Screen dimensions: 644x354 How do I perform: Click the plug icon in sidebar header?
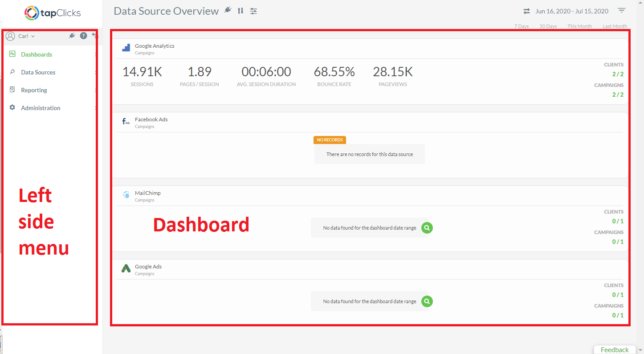pyautogui.click(x=72, y=36)
